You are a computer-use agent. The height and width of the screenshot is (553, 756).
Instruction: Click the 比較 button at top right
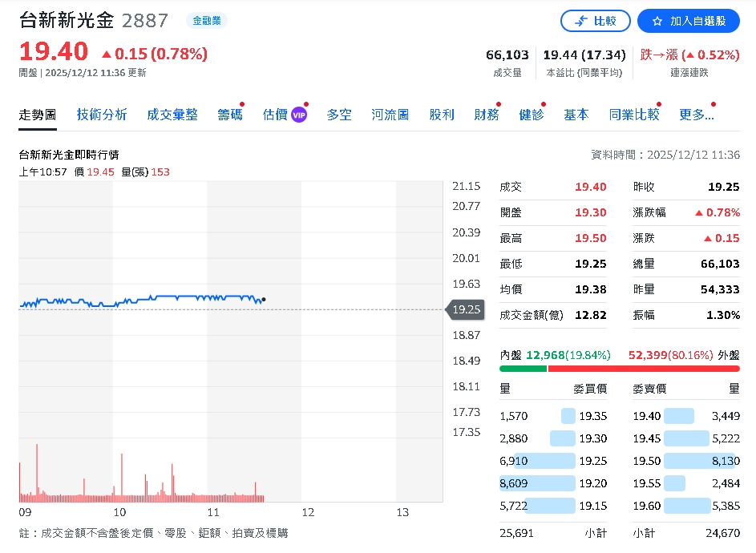coord(596,21)
